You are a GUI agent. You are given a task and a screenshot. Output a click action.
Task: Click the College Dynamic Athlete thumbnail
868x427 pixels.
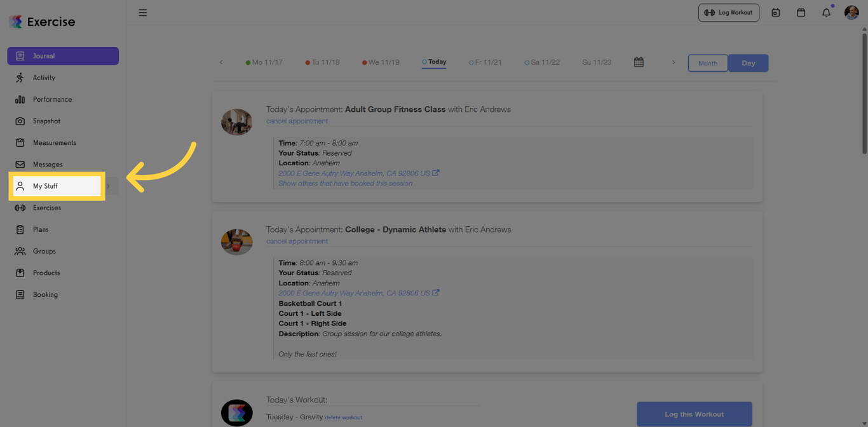pyautogui.click(x=236, y=242)
